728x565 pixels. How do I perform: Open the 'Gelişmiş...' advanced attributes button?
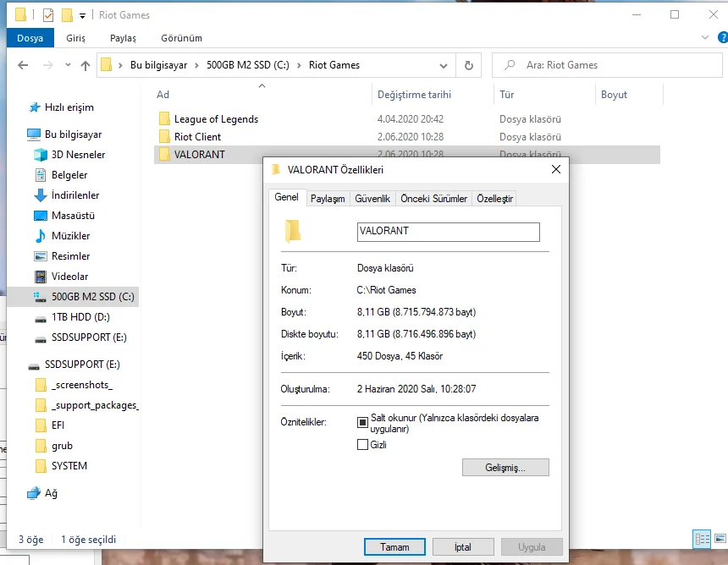click(x=505, y=468)
